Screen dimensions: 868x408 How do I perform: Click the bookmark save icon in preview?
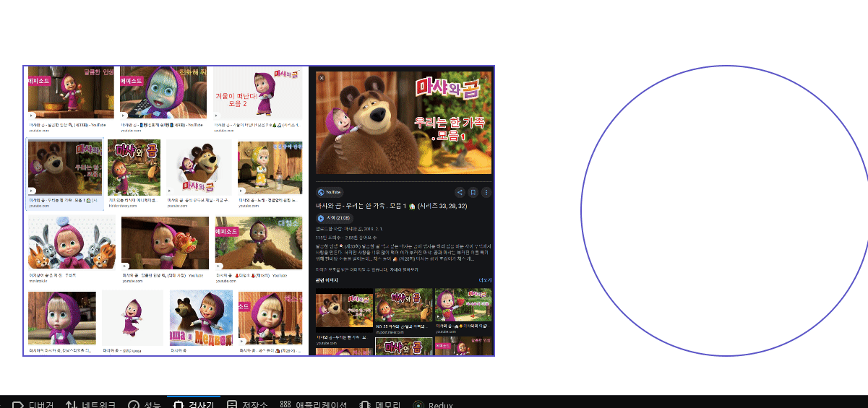(473, 192)
